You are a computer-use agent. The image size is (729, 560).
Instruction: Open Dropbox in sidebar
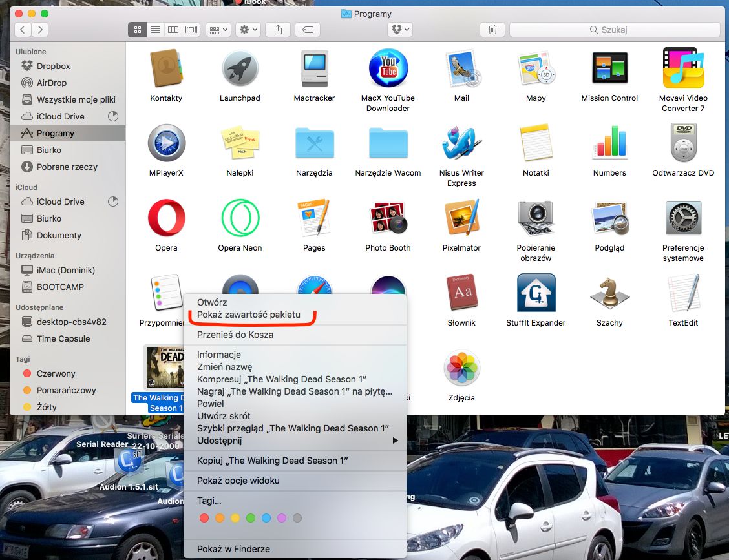53,66
